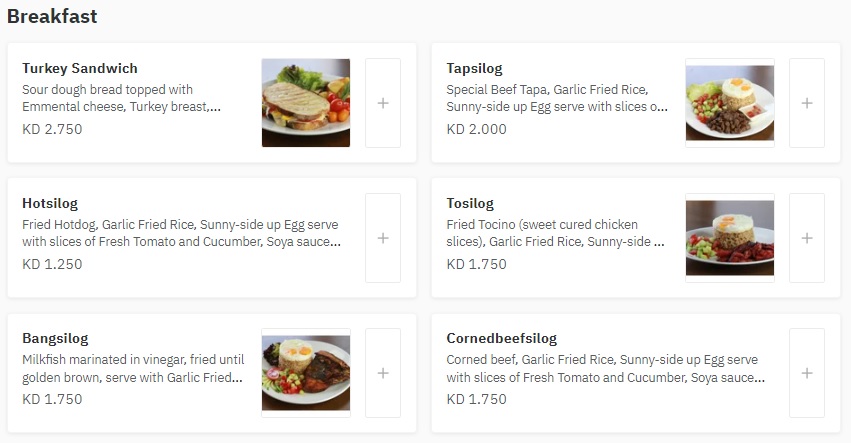Click the Bangsilog milkfish photo
The height and width of the screenshot is (443, 851).
click(x=306, y=373)
